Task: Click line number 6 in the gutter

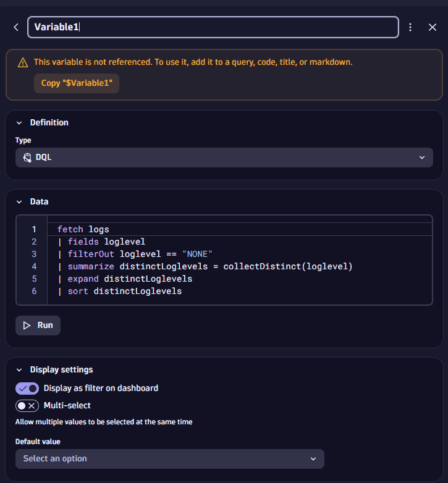Action: [34, 291]
